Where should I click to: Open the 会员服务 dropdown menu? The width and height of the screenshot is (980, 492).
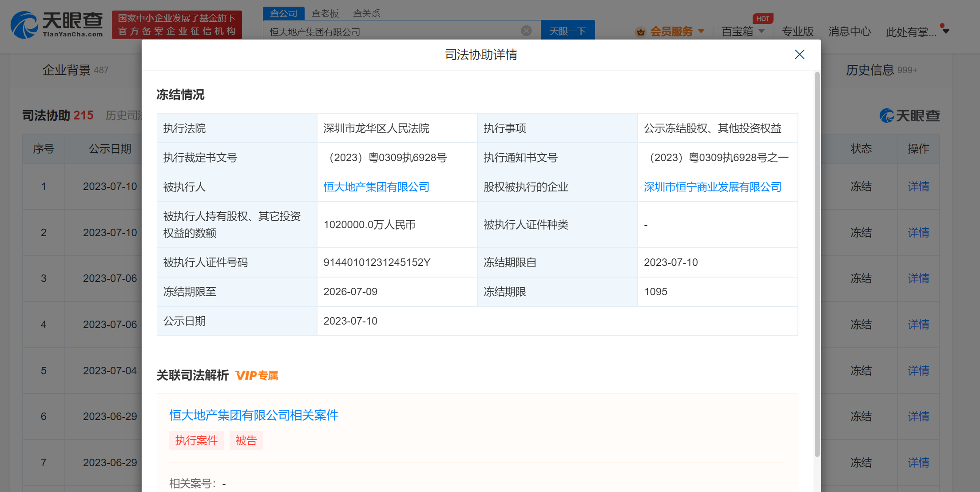coord(671,32)
